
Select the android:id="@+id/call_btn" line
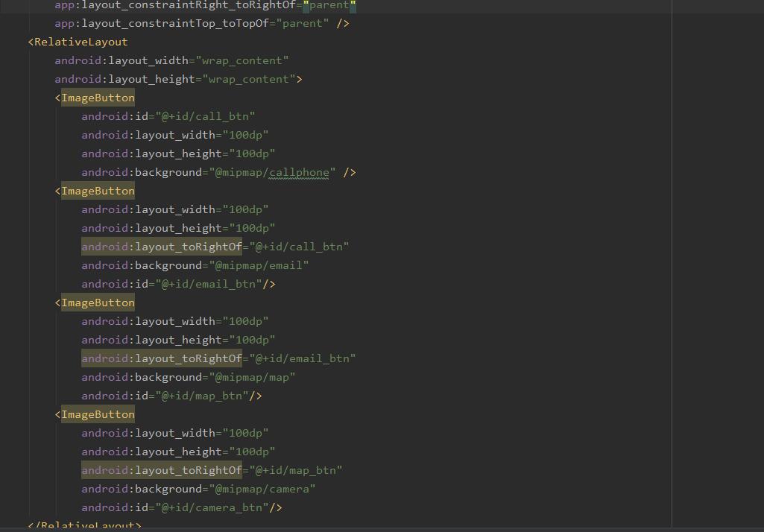[x=168, y=116]
